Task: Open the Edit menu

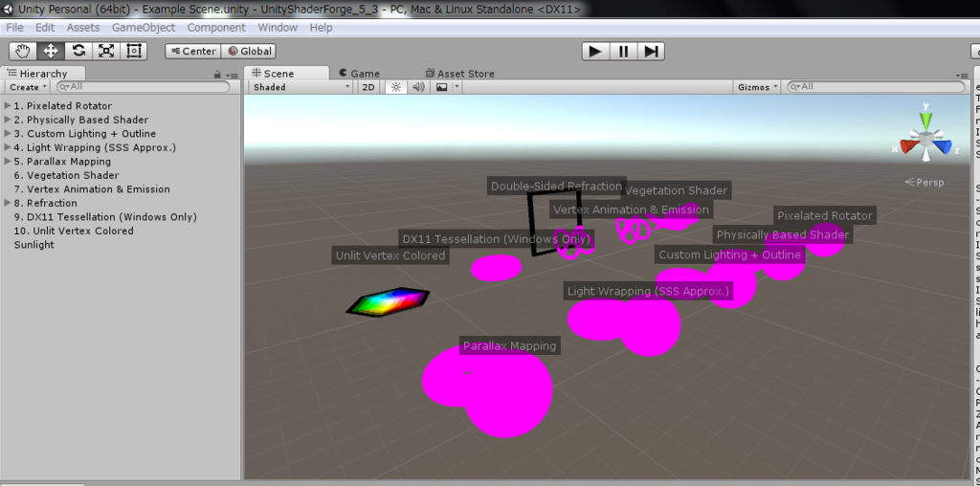Action: (x=45, y=28)
